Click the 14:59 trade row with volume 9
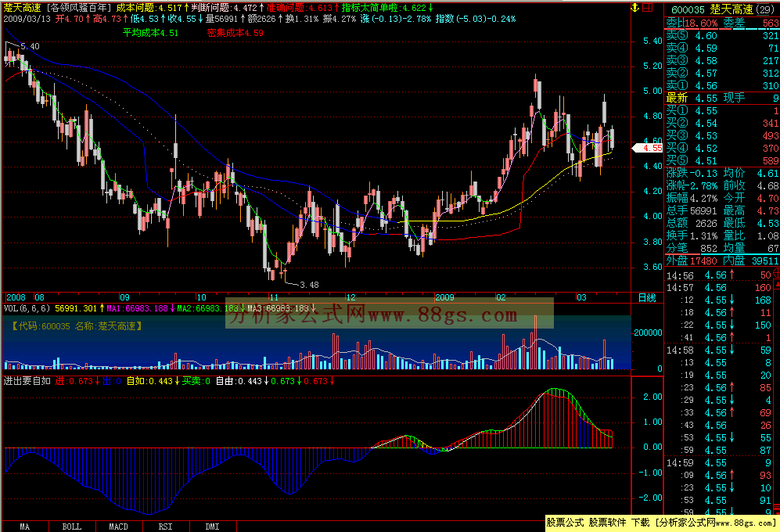This screenshot has width=780, height=532. (719, 463)
